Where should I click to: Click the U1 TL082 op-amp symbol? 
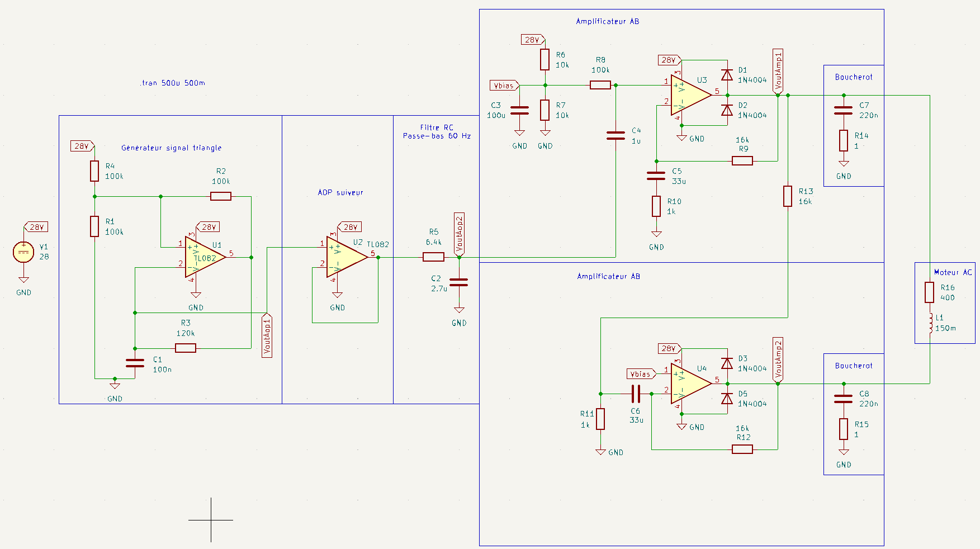205,257
